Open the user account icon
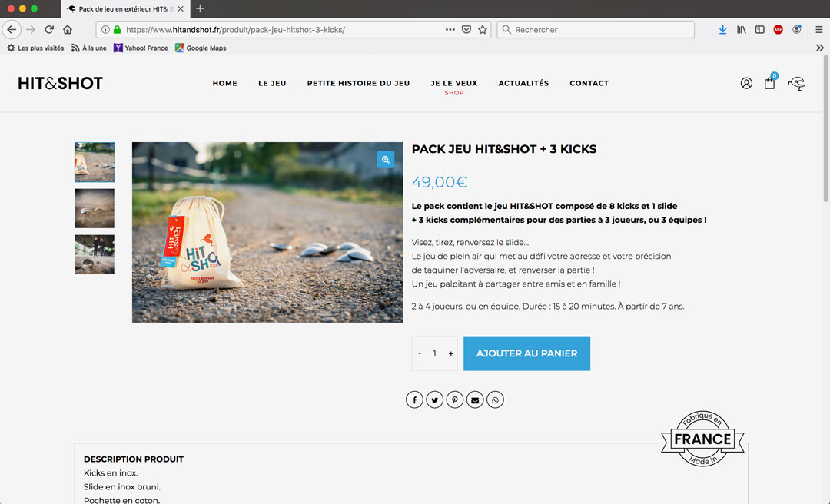 746,83
